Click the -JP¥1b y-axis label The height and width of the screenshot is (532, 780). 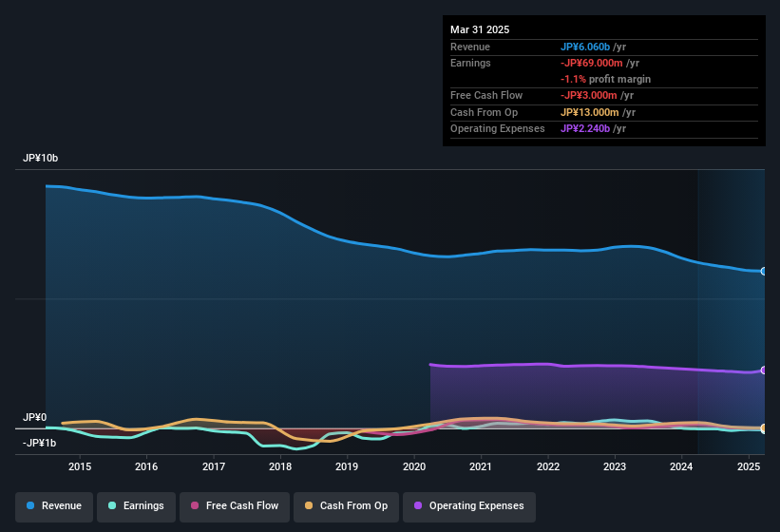pos(39,443)
